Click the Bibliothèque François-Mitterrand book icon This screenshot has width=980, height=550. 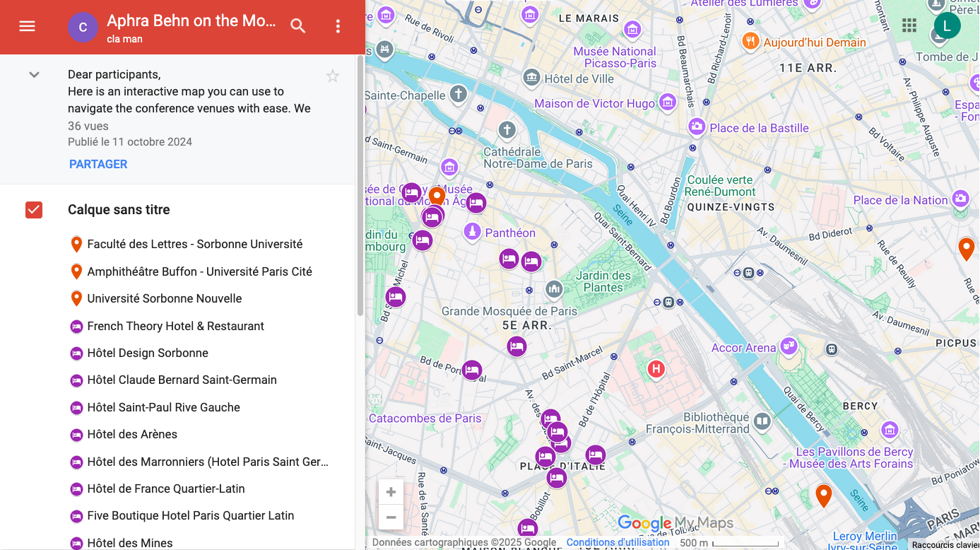pyautogui.click(x=762, y=422)
